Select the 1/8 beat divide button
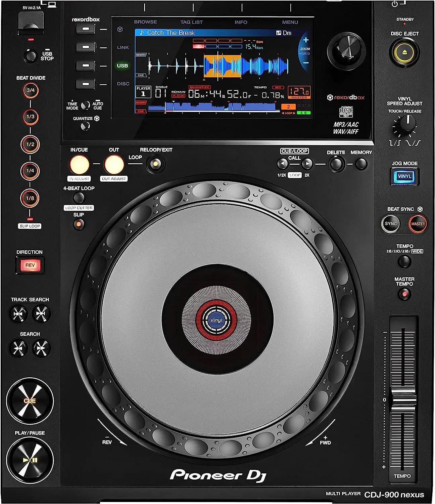 click(x=30, y=198)
